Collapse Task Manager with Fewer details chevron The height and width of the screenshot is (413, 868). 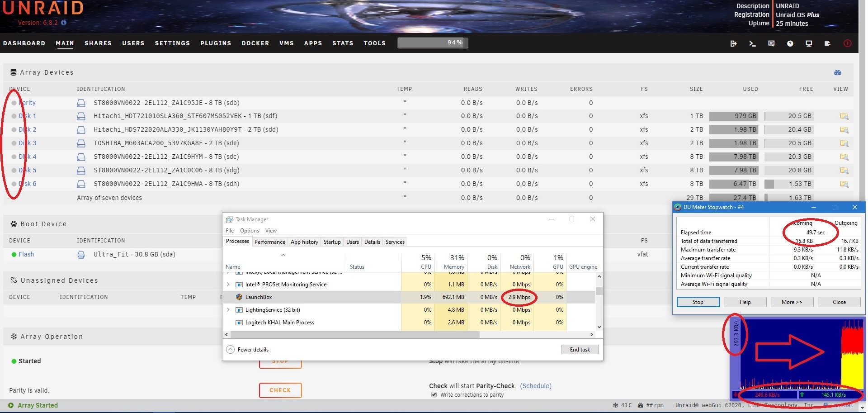(231, 350)
